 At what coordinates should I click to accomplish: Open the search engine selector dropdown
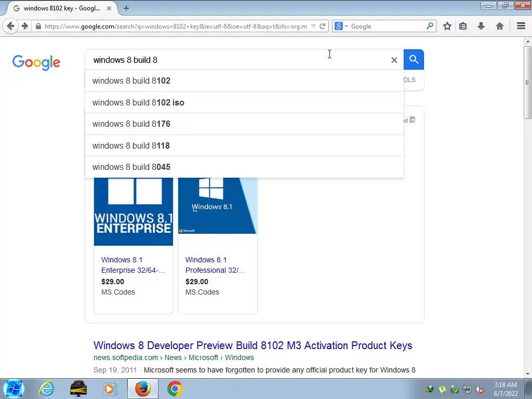tap(341, 26)
